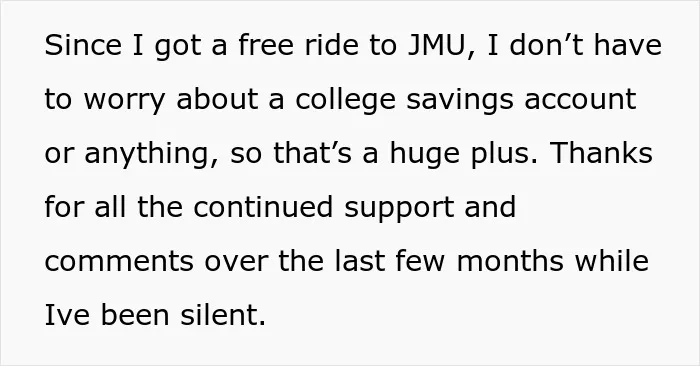This screenshot has height=366, width=700.
Task: Click the word "comments" at line start
Action: [119, 262]
